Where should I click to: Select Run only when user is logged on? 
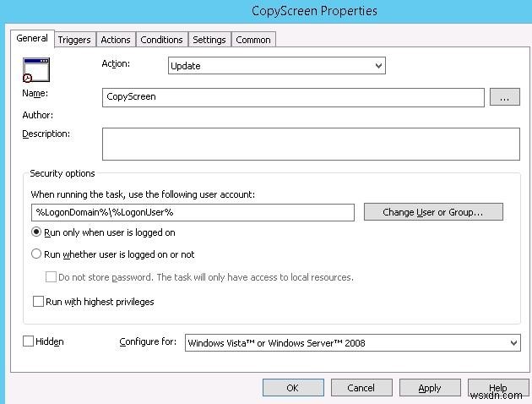[x=36, y=232]
